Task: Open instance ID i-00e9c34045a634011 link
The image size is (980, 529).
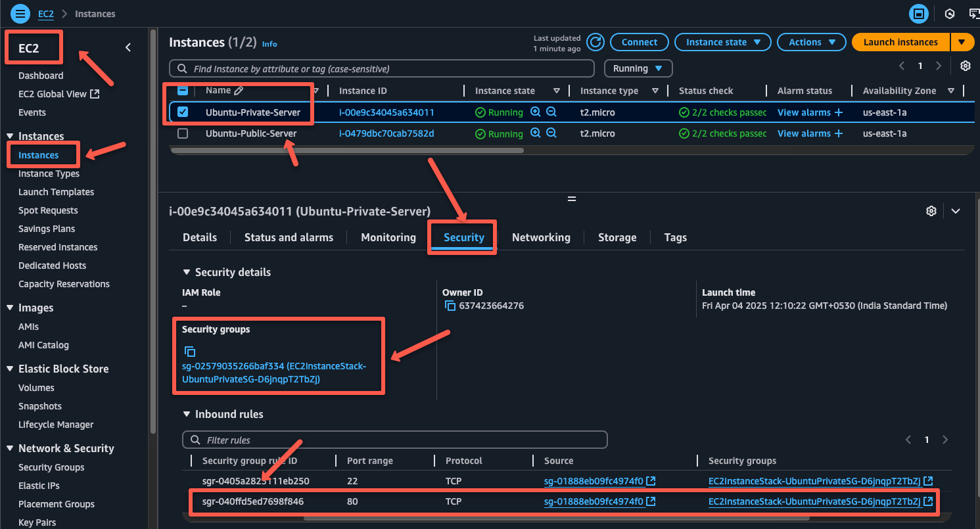Action: [x=386, y=112]
